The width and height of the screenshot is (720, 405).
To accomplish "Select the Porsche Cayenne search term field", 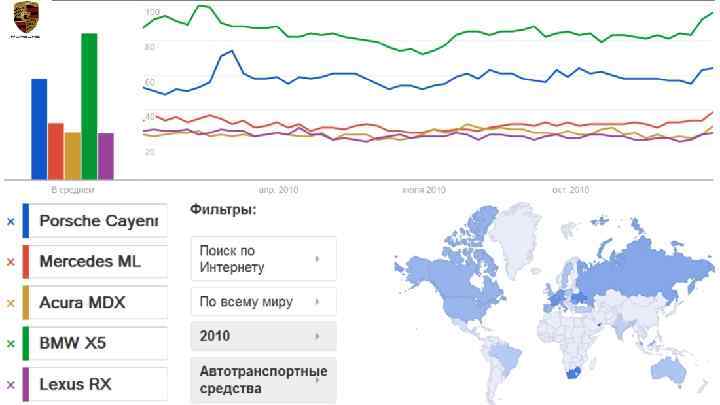I will point(98,221).
